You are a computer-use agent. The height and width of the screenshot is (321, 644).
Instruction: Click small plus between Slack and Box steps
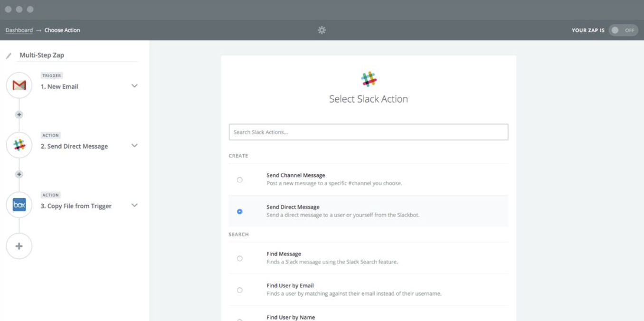(x=19, y=174)
